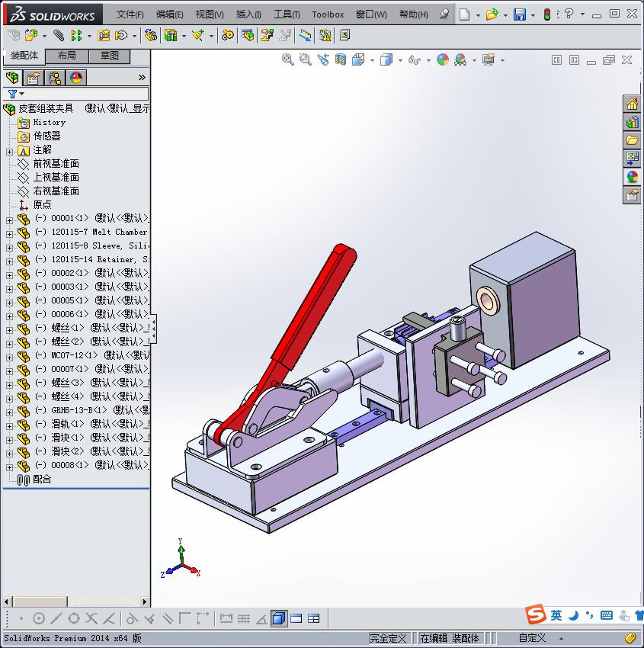Click the tree horizontal scrollbar right arrow
644x648 pixels.
145,601
